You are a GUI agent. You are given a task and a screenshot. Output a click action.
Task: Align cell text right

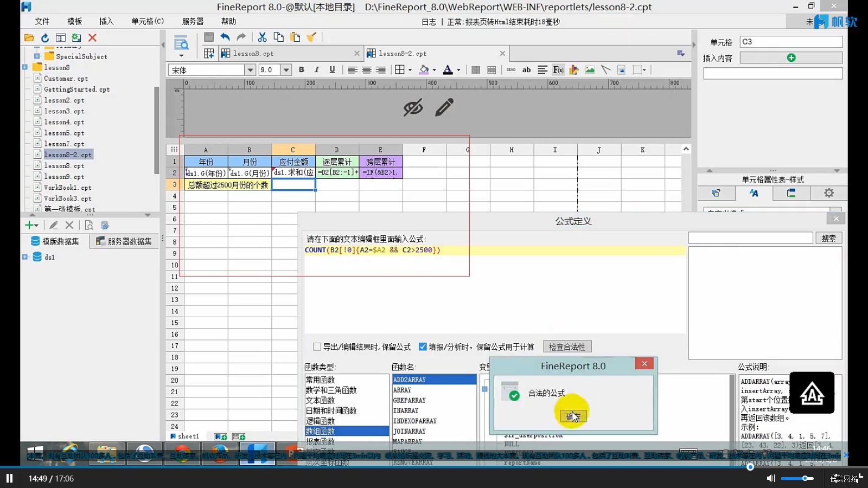(381, 69)
